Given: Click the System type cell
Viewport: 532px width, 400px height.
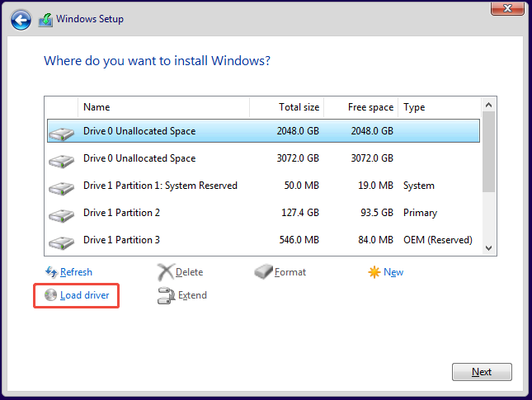Looking at the screenshot, I should [x=419, y=186].
